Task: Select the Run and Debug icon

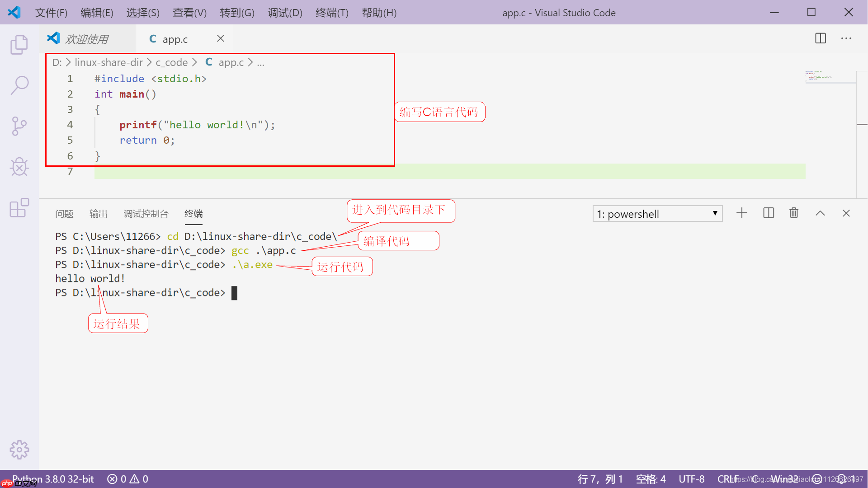Action: pos(19,167)
